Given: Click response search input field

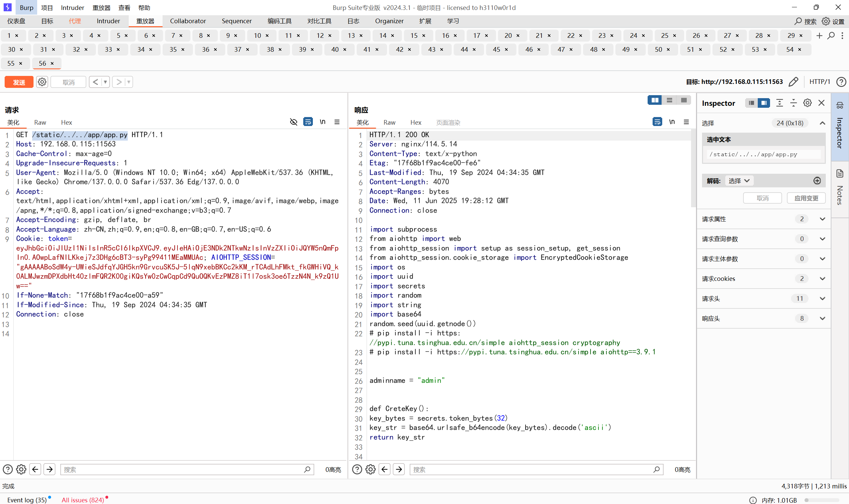Looking at the screenshot, I should click(536, 470).
